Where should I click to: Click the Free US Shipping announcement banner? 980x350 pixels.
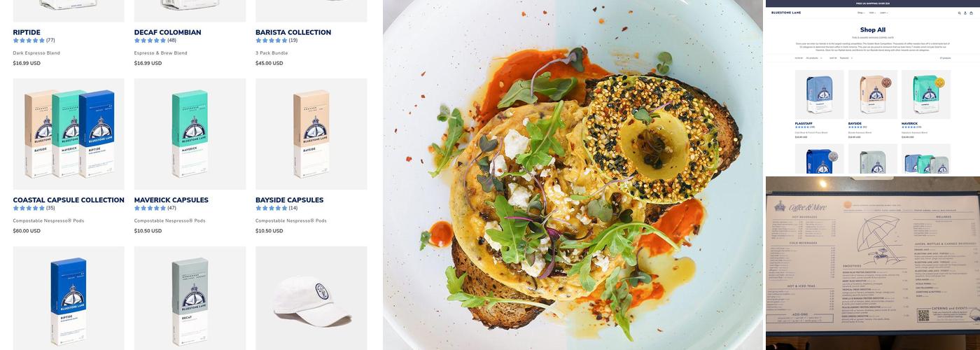pyautogui.click(x=873, y=3)
